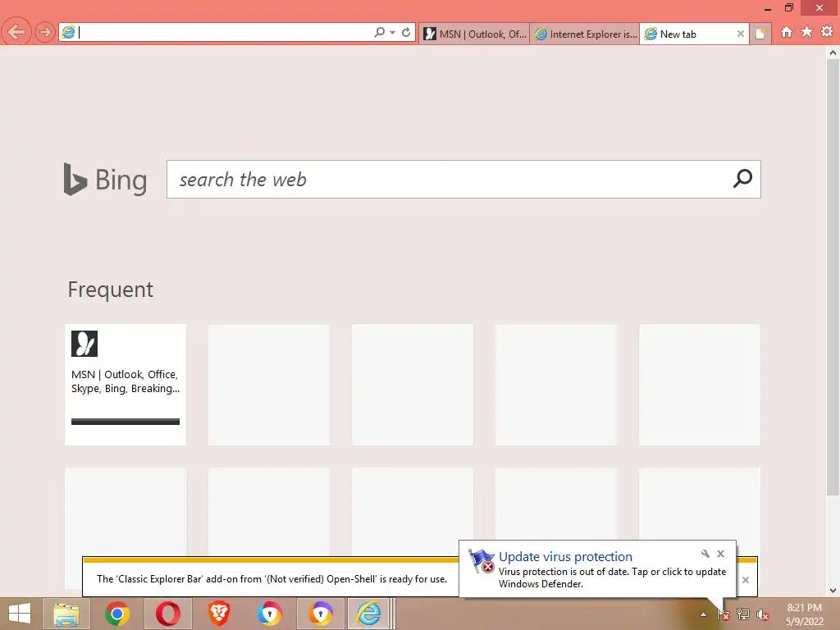Open the Tools gear icon
The image size is (840, 630).
tap(827, 32)
